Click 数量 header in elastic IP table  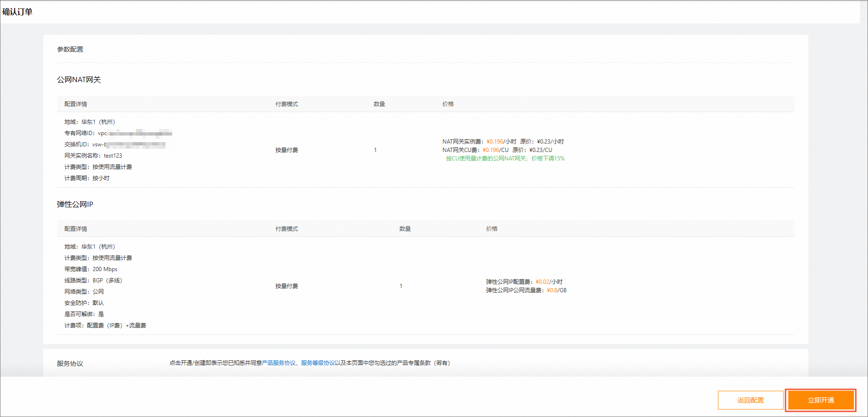tap(405, 229)
